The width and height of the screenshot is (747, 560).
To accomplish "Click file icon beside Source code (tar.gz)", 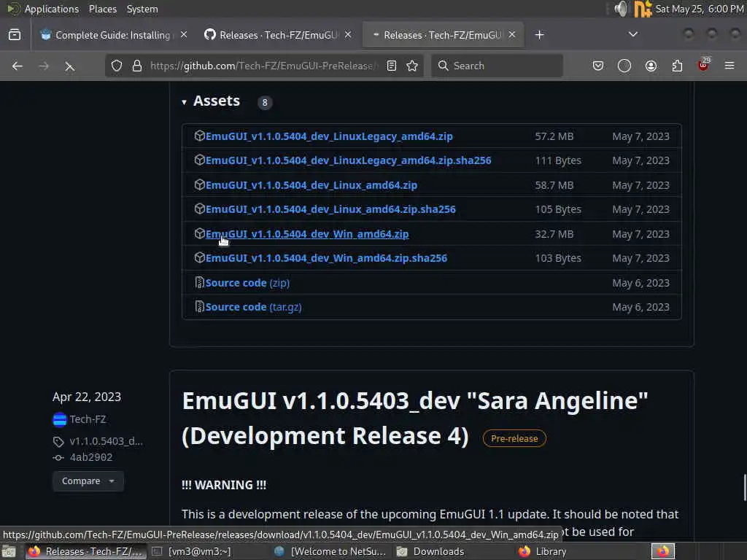I will pos(200,307).
